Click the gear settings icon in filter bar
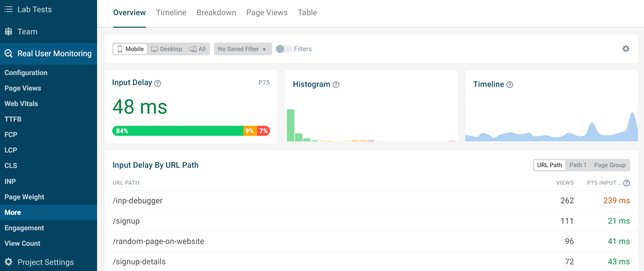The width and height of the screenshot is (644, 271). point(626,49)
